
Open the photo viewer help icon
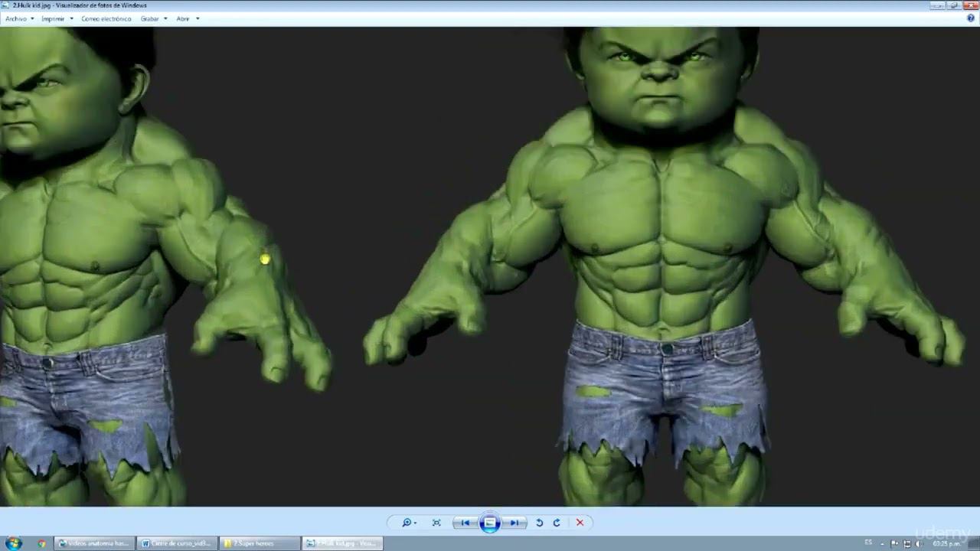coord(971,18)
